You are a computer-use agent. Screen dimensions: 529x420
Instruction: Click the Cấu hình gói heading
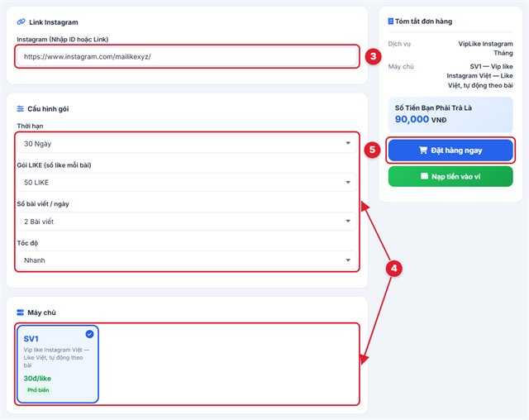(48, 109)
